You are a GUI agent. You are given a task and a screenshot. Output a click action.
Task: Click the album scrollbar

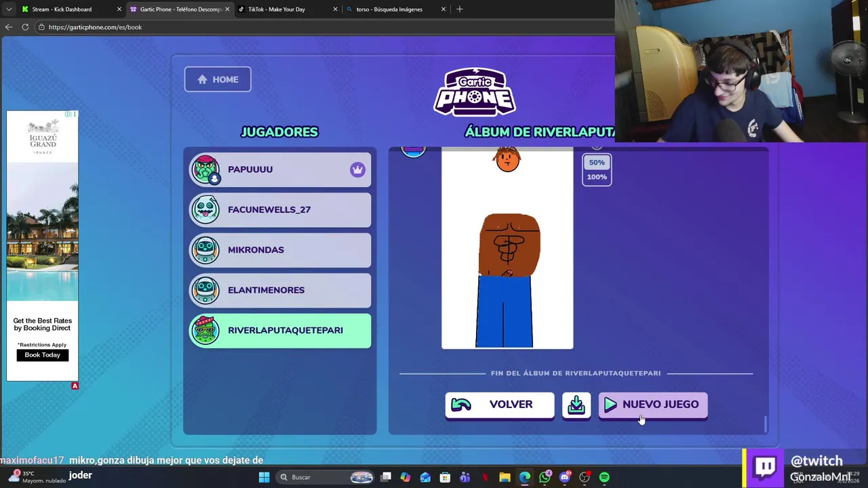pos(766,424)
